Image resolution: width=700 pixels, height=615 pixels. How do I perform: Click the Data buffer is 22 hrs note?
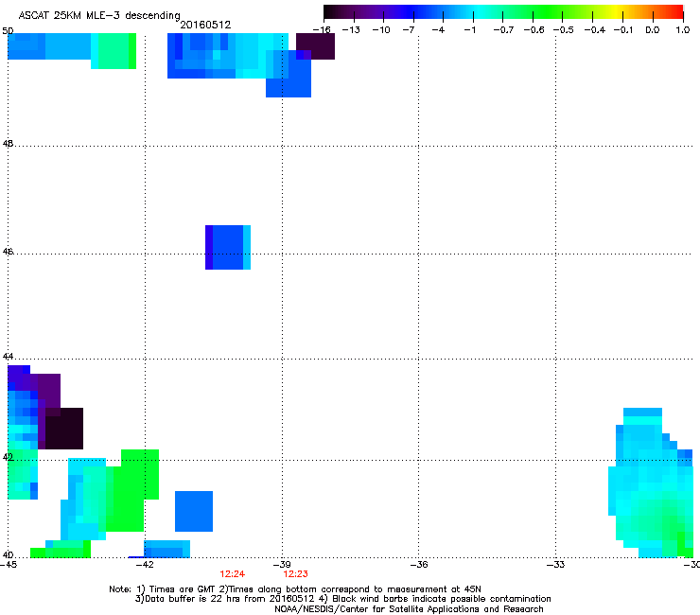point(227,599)
